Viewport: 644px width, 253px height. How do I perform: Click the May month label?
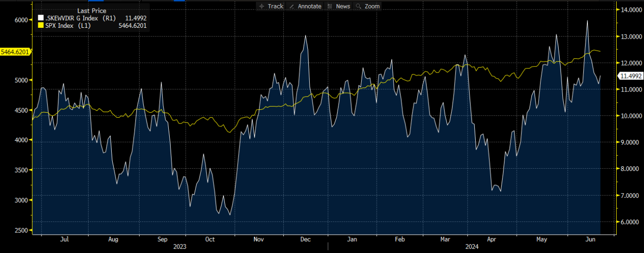coord(542,239)
